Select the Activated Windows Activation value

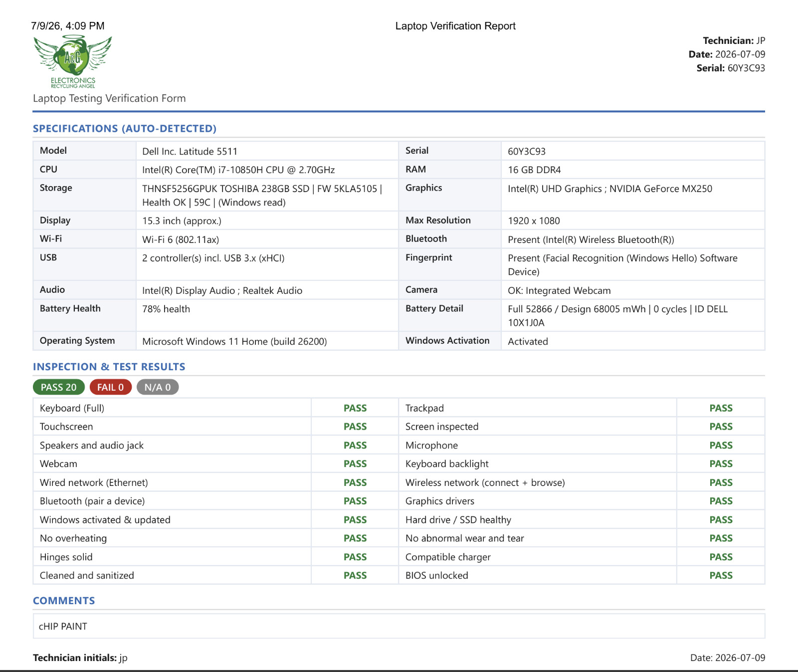click(528, 341)
